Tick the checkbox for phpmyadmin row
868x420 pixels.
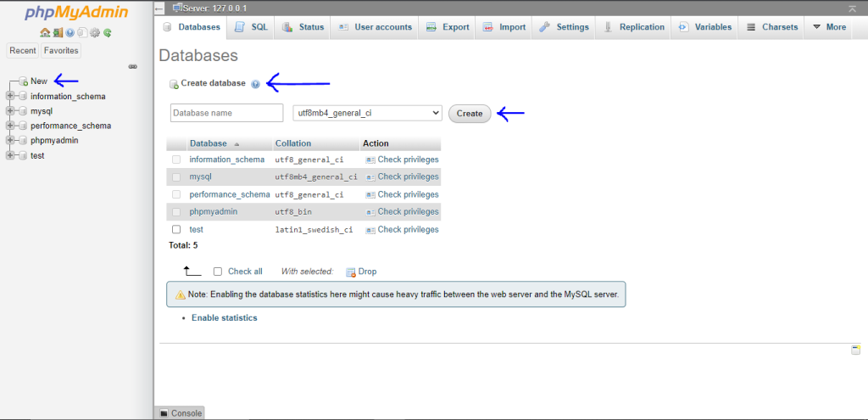click(x=176, y=211)
